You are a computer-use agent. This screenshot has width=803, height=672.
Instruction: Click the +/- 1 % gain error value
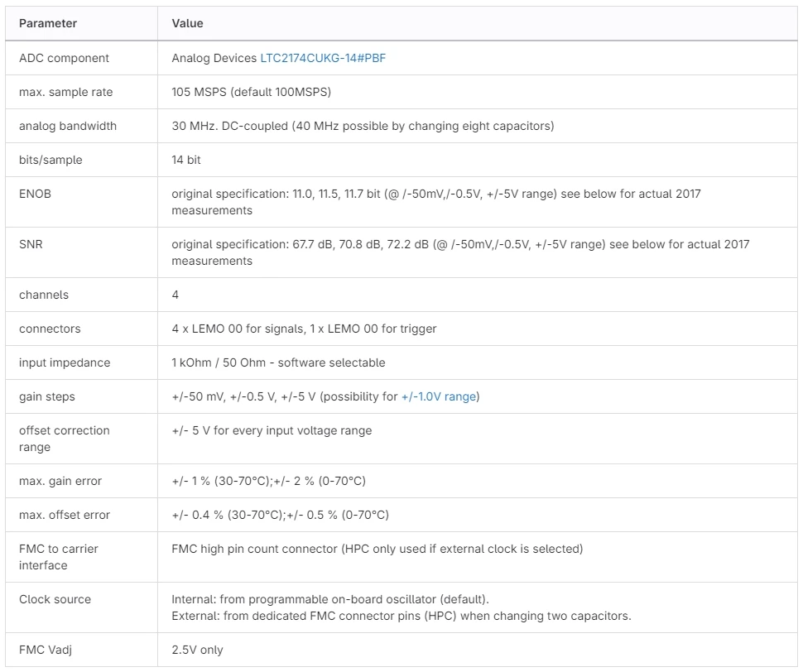click(269, 481)
